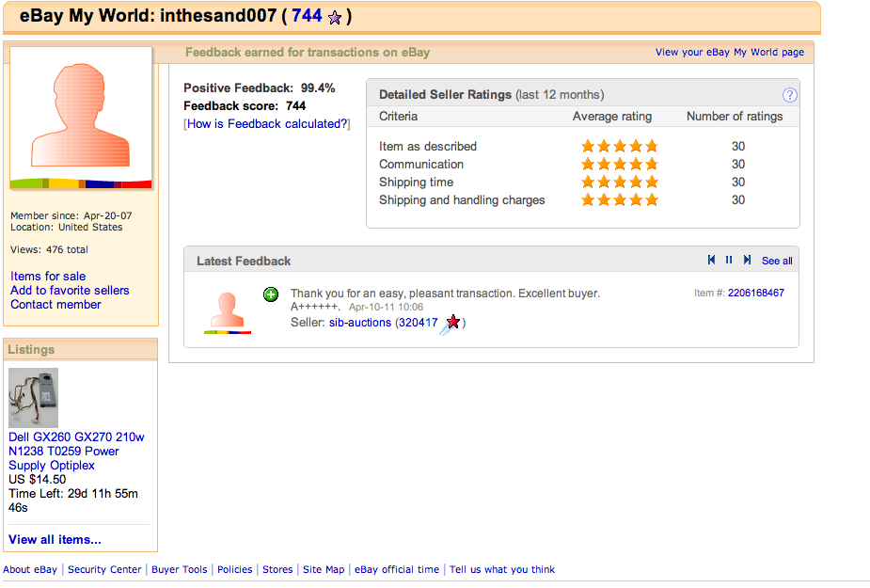Click Feedback earned for transactions on eBay heading
The height and width of the screenshot is (588, 870).
point(308,53)
